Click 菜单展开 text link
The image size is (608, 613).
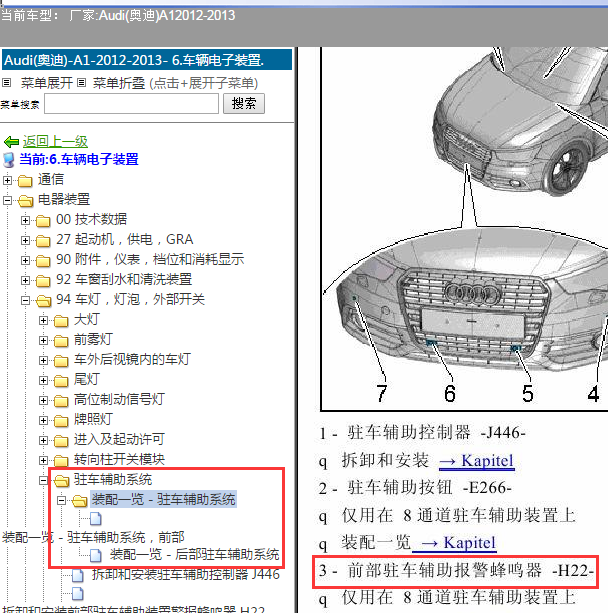pyautogui.click(x=47, y=83)
